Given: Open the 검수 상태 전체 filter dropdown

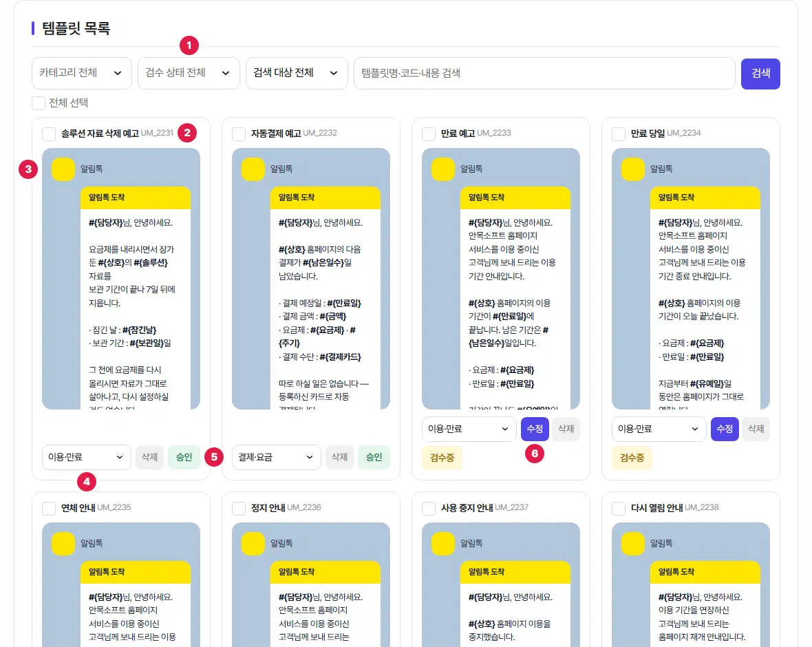Looking at the screenshot, I should (x=189, y=73).
